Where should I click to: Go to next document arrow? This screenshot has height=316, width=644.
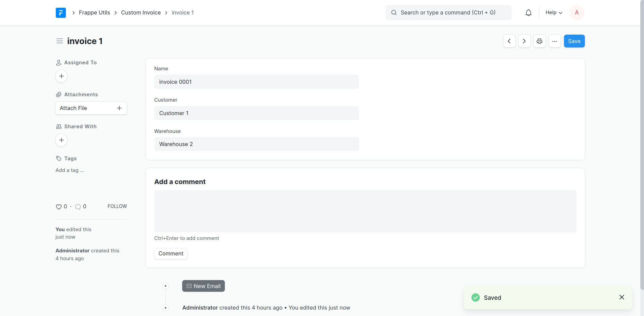pyautogui.click(x=524, y=41)
